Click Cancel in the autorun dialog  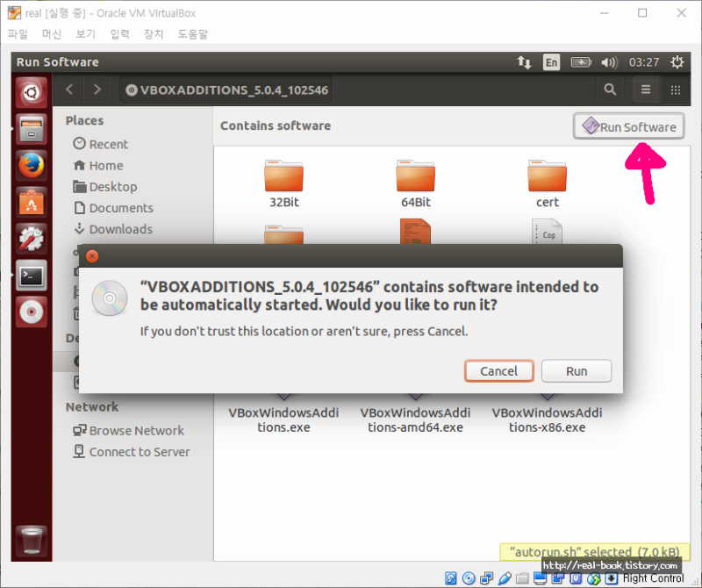tap(498, 371)
